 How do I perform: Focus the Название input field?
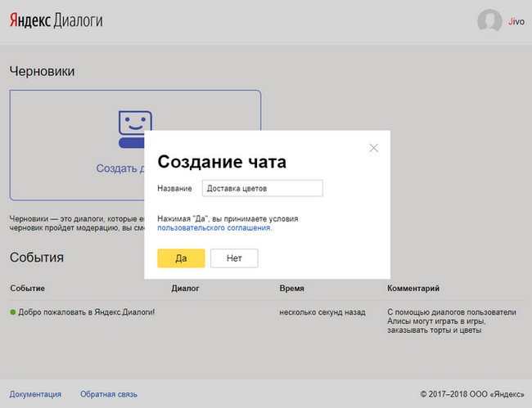[x=262, y=188]
